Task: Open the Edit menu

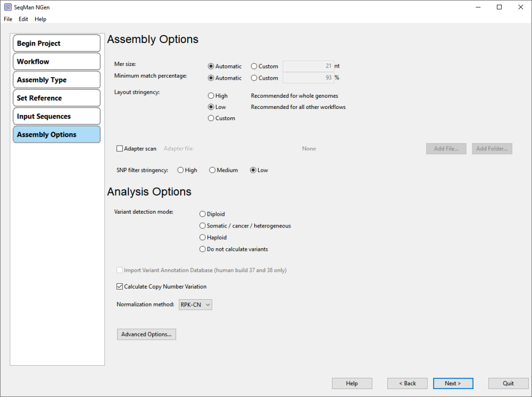Action: point(23,19)
